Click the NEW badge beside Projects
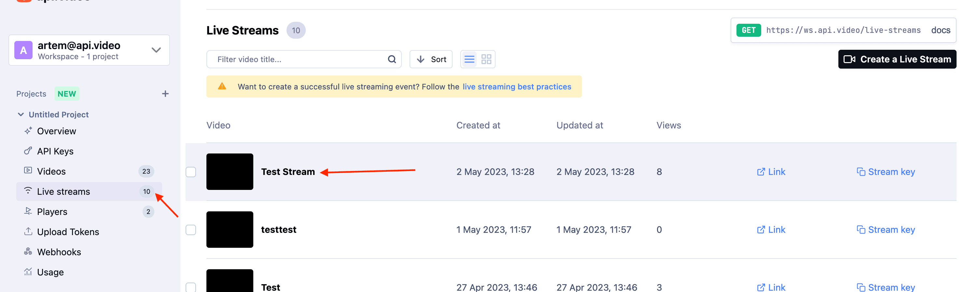 click(x=66, y=93)
